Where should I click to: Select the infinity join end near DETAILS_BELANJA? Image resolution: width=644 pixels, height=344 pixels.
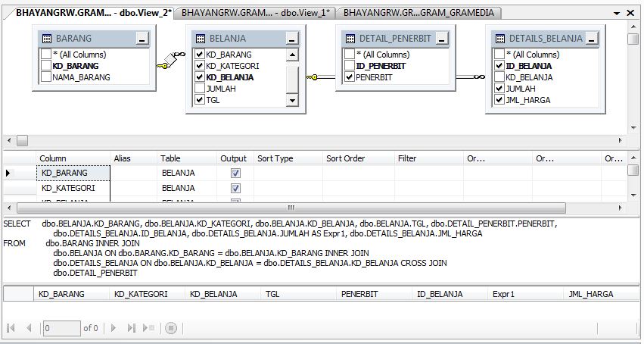479,77
